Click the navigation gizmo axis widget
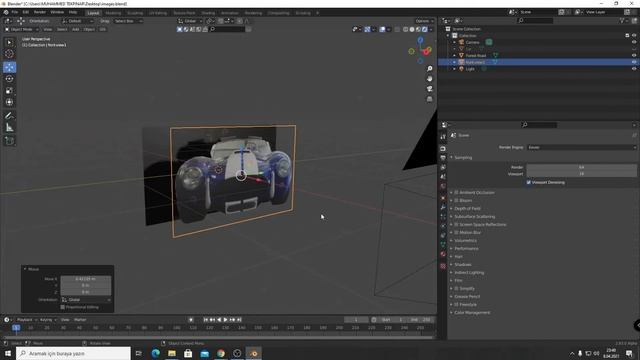This screenshot has height=360, width=640. [x=420, y=50]
